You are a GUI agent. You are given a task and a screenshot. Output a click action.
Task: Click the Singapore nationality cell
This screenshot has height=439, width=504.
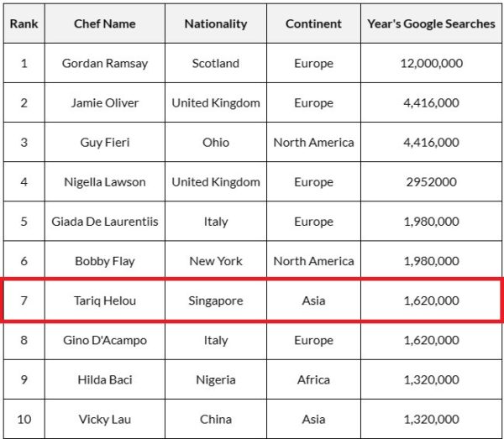tap(216, 301)
